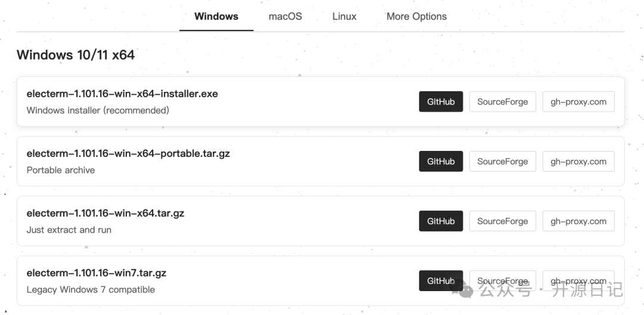644x315 pixels.
Task: Get installer.exe via SourceForge
Action: click(502, 102)
